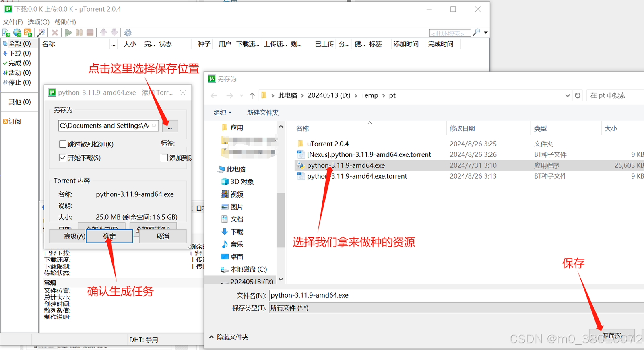
Task: Expand the 组织 dropdown in save dialog
Action: click(223, 113)
